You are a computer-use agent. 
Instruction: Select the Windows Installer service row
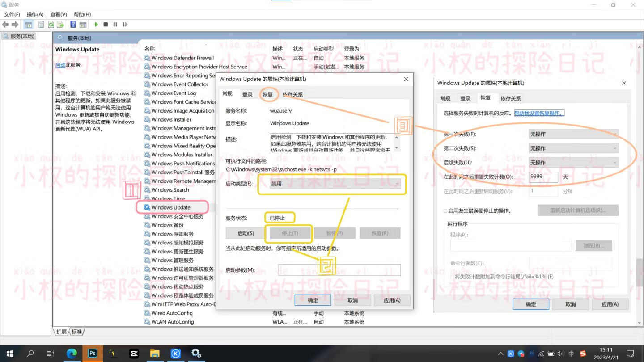click(x=171, y=119)
